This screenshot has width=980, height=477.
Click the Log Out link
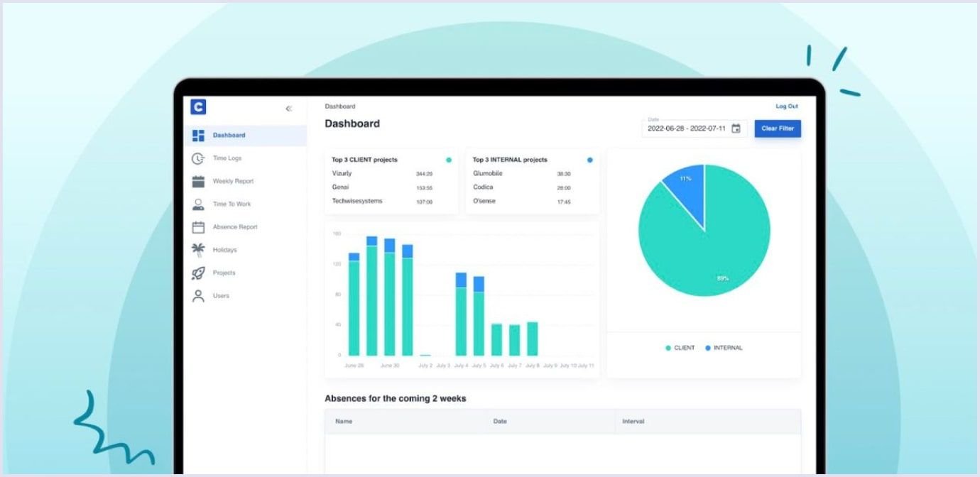pyautogui.click(x=786, y=106)
